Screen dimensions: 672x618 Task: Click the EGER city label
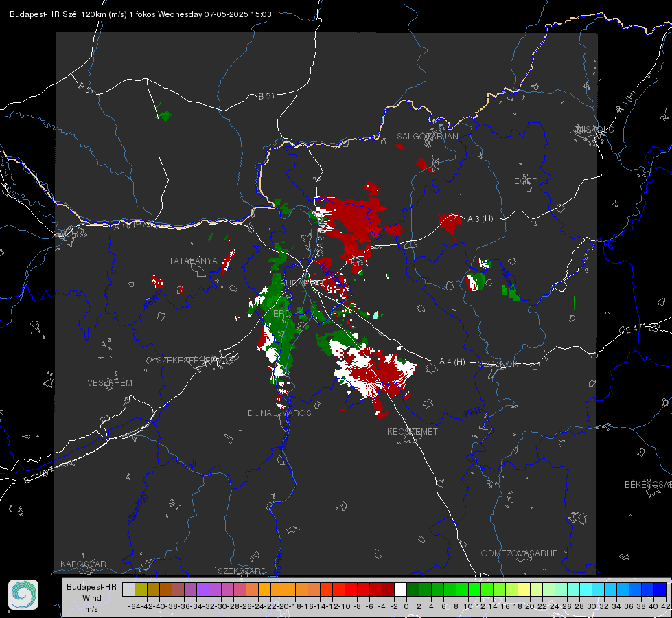(x=526, y=181)
